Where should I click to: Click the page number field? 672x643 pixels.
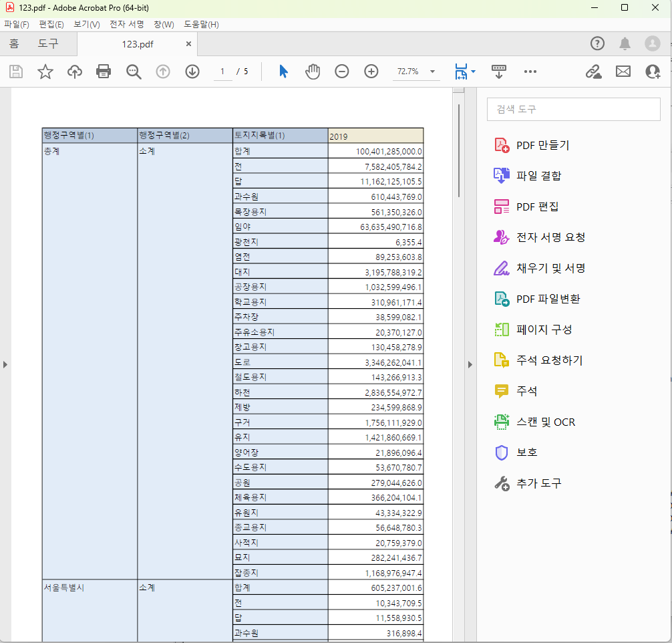point(222,72)
